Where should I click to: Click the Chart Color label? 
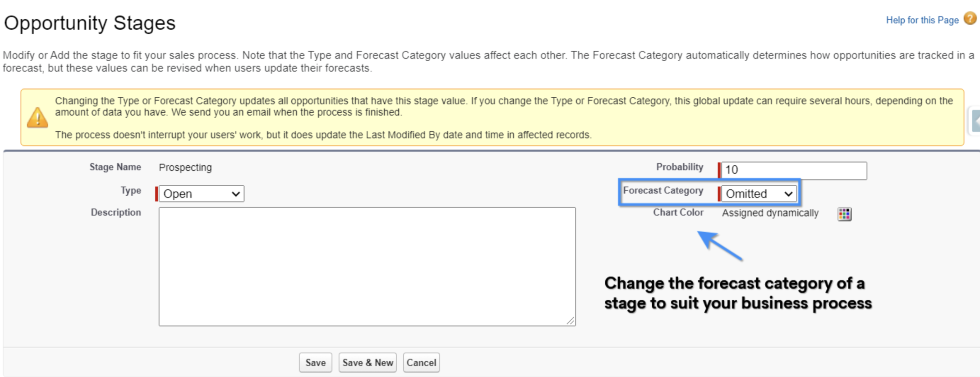click(678, 212)
